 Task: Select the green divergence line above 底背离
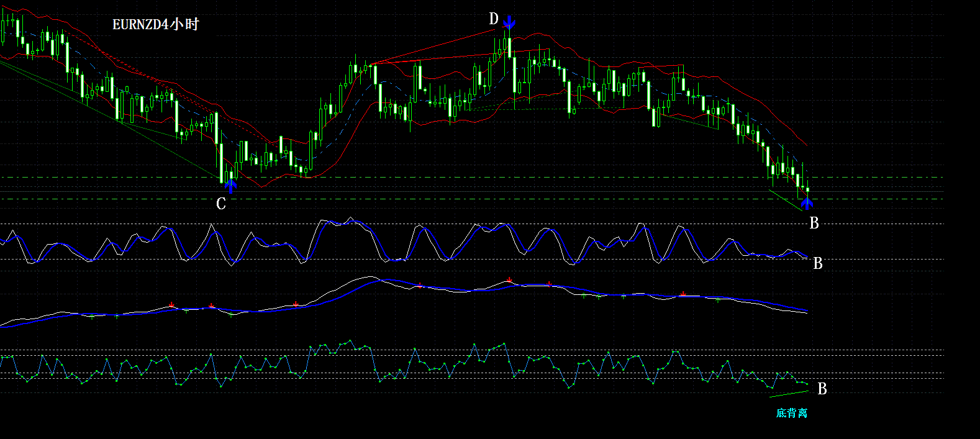(x=789, y=394)
